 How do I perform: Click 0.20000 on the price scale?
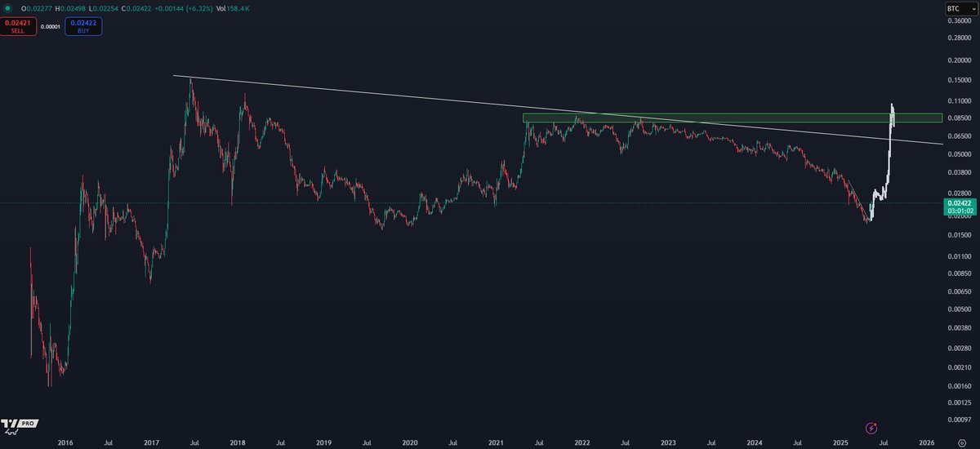click(958, 60)
